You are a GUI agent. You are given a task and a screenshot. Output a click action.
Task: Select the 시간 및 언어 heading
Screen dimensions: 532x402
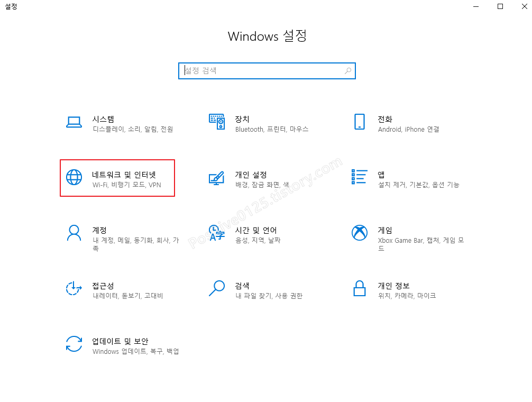(x=256, y=230)
